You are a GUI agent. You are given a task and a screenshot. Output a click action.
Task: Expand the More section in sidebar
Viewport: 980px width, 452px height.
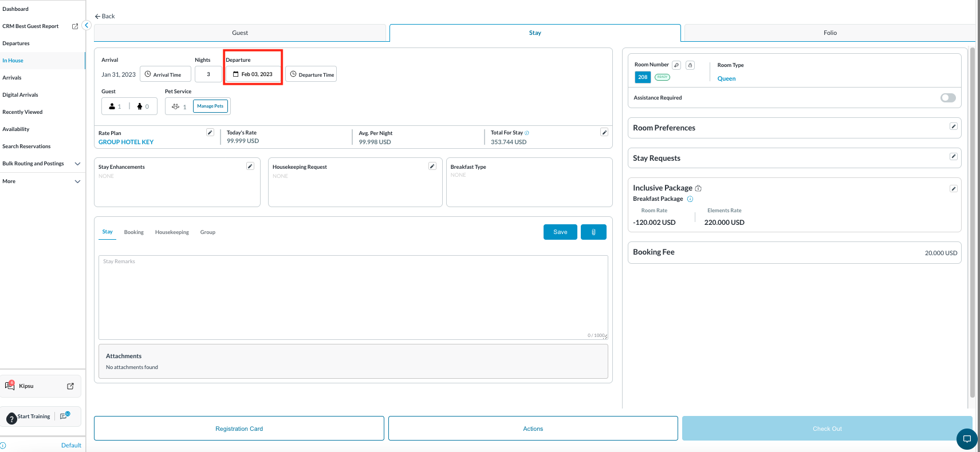[x=77, y=181]
